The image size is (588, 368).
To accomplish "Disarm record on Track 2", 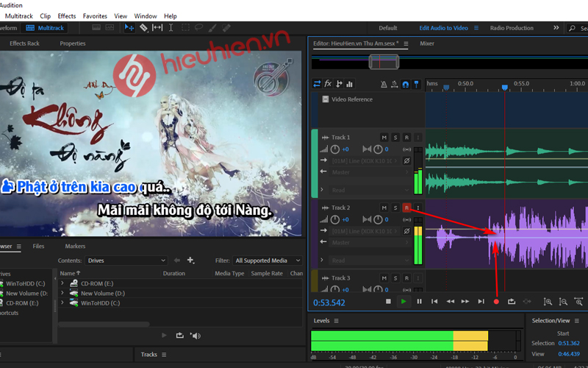I will tap(406, 208).
